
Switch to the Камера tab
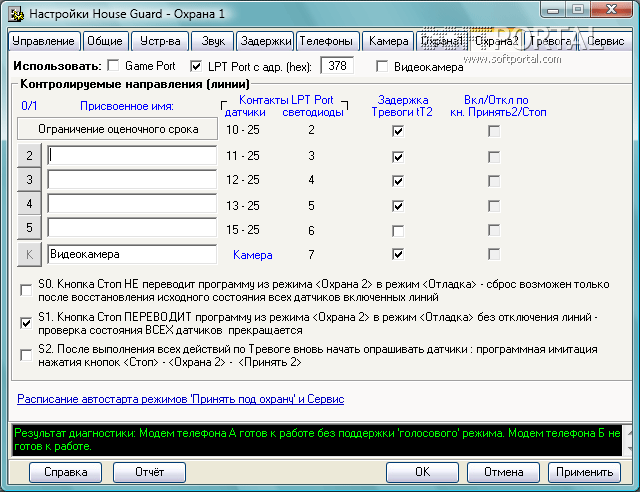click(x=388, y=41)
